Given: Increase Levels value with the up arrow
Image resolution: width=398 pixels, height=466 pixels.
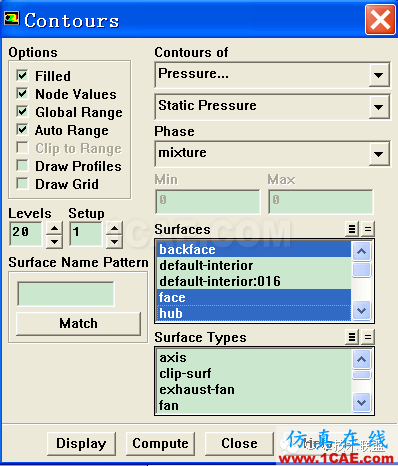Looking at the screenshot, I should coord(54,228).
